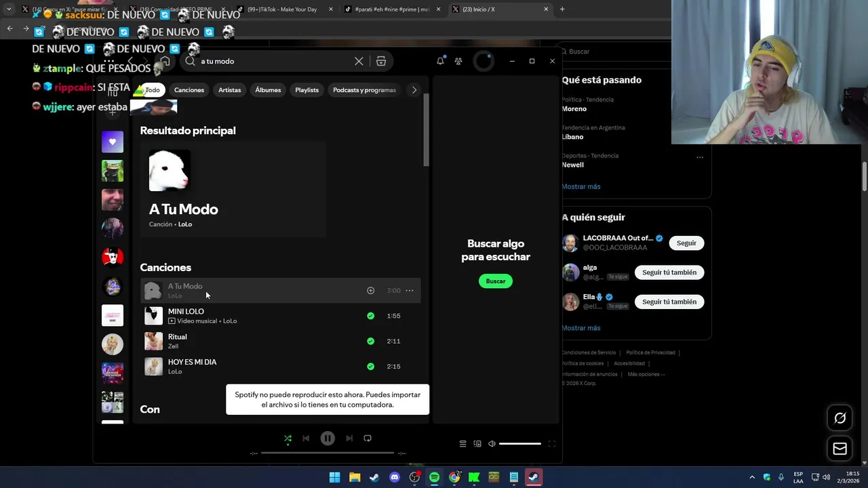Click Seguir tú también for Ella
Viewport: 868px width, 488px height.
tap(669, 302)
